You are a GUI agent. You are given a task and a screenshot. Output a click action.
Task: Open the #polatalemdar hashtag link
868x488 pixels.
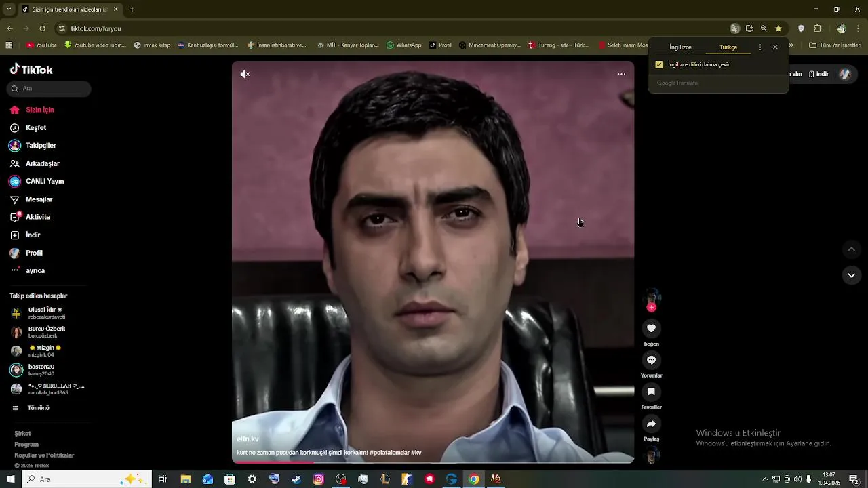point(389,453)
